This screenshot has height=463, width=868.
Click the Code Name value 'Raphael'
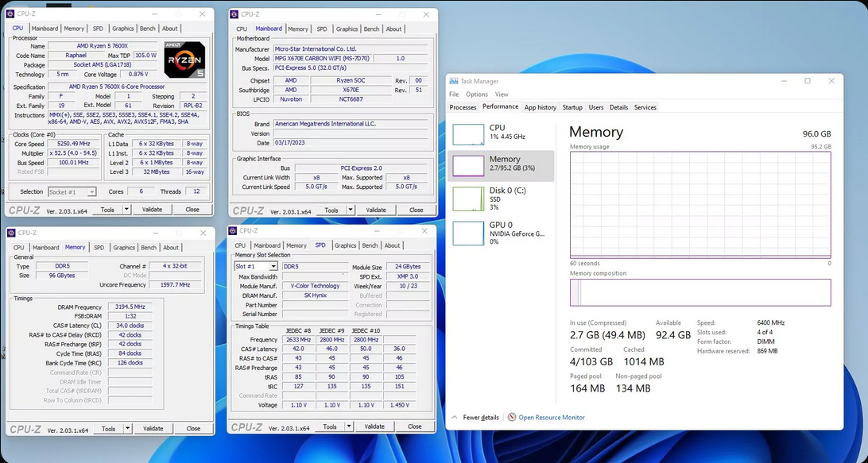click(74, 56)
